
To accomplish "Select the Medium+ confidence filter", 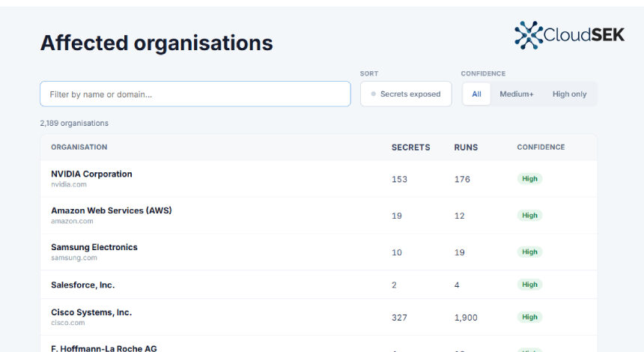I will [x=516, y=94].
